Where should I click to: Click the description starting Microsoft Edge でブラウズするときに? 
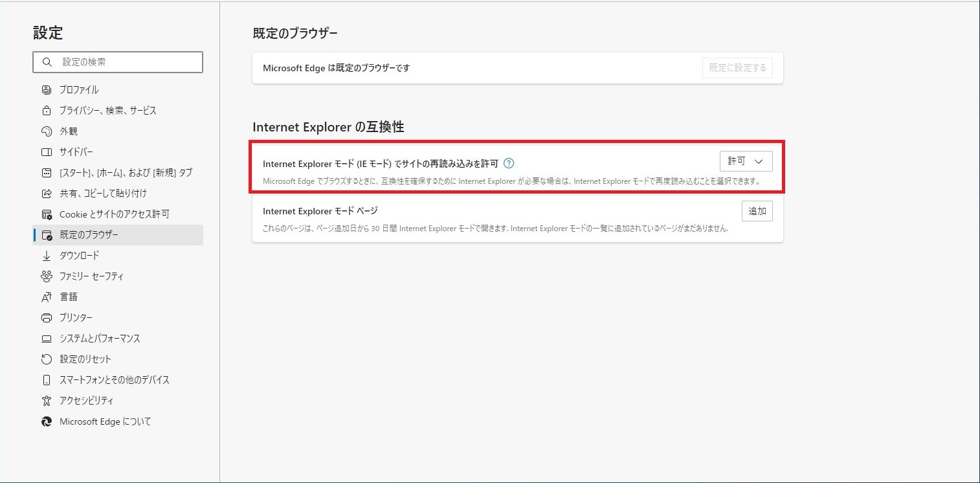coord(511,181)
